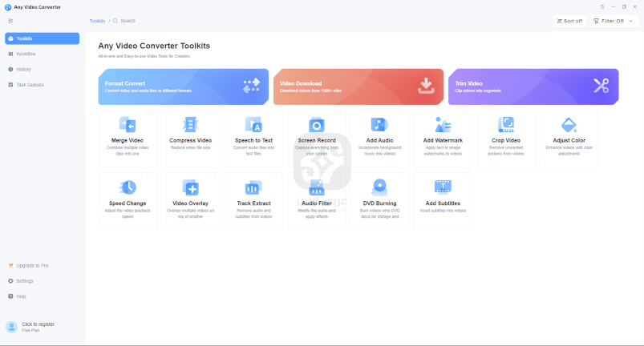Open the Add Watermark tool icon
The height and width of the screenshot is (346, 644).
point(443,125)
